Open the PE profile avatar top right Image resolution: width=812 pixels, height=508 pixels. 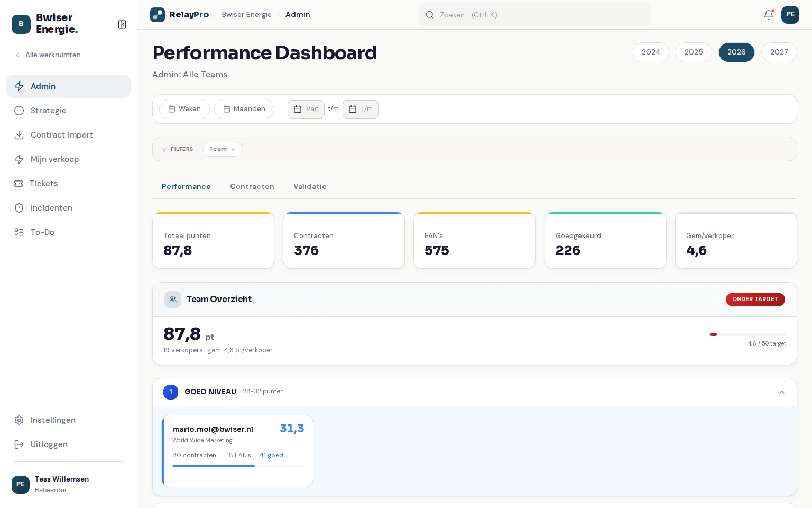pyautogui.click(x=790, y=15)
